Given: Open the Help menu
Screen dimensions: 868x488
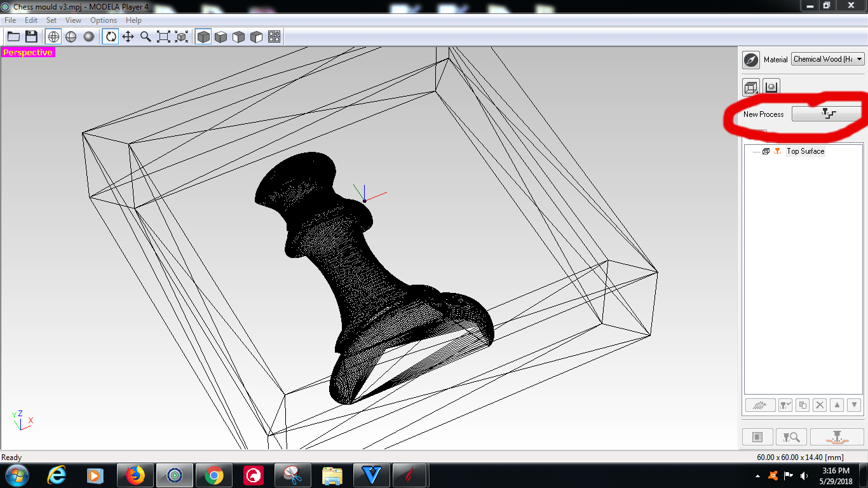Looking at the screenshot, I should click(133, 20).
